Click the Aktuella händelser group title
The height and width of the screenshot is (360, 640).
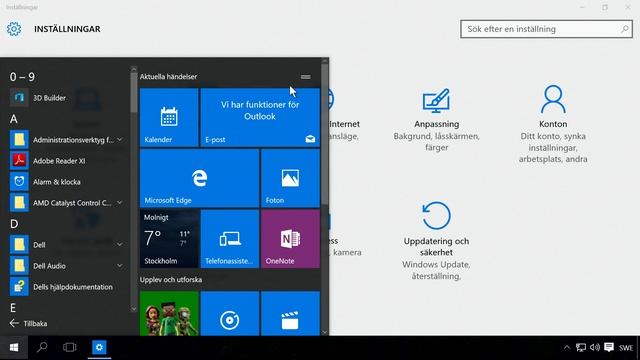(x=168, y=76)
